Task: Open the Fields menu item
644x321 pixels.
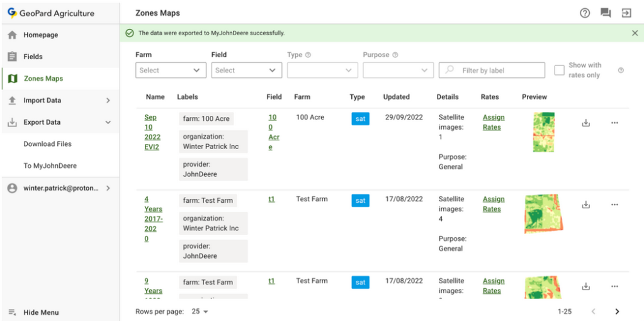Action: (33, 57)
